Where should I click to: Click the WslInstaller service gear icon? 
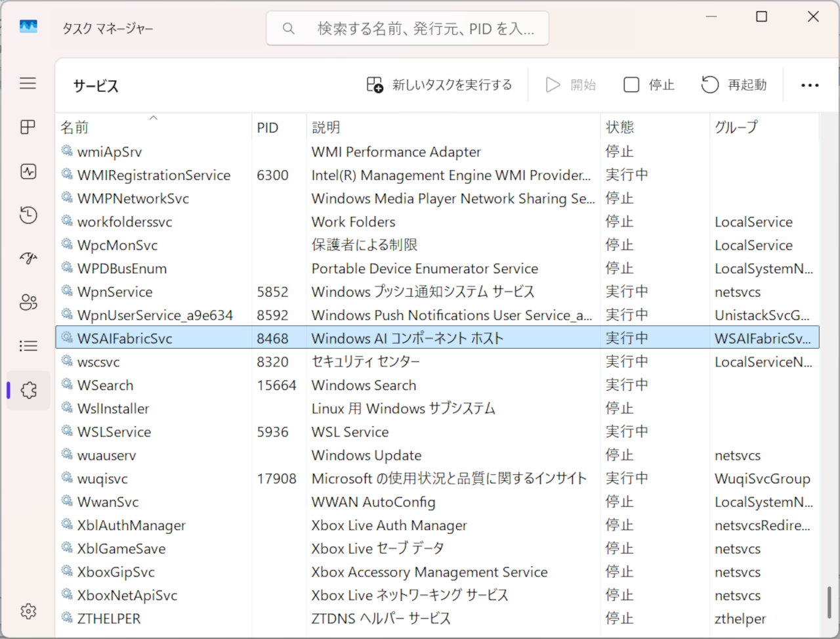click(67, 407)
